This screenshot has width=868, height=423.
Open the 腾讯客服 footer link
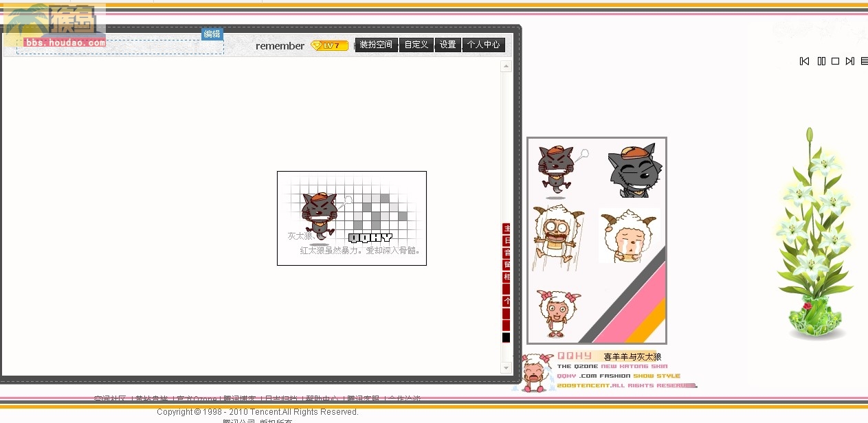(363, 399)
